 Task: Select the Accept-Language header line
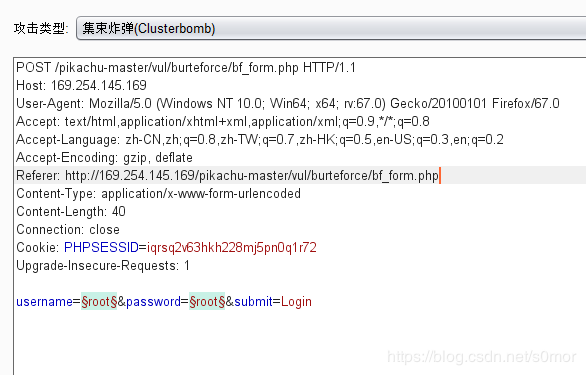pyautogui.click(x=260, y=139)
